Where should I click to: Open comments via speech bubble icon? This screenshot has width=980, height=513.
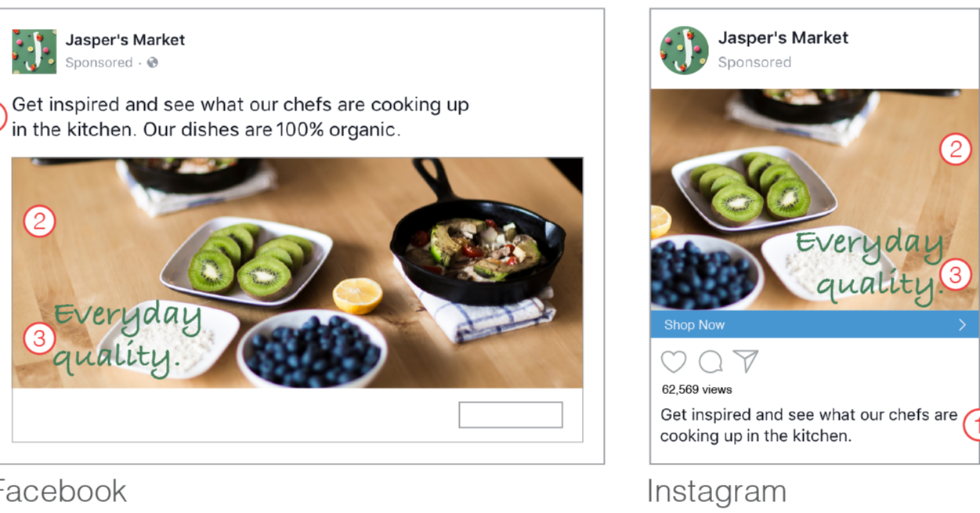(711, 361)
